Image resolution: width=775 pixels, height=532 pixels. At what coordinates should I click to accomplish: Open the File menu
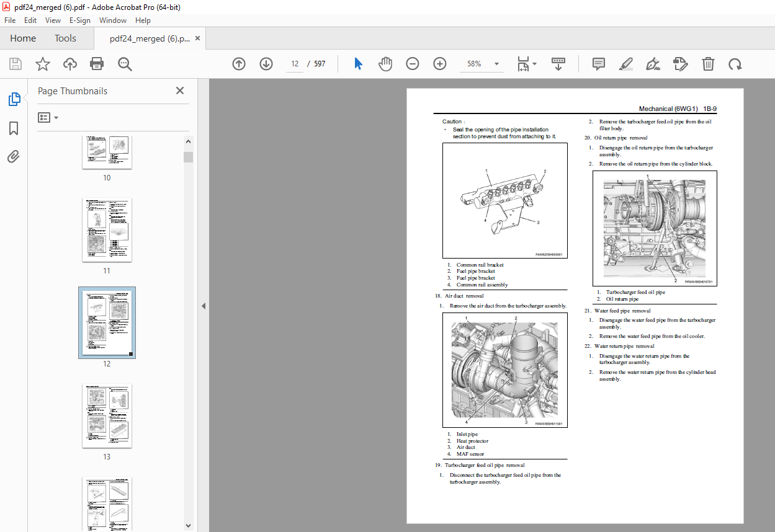tap(10, 20)
